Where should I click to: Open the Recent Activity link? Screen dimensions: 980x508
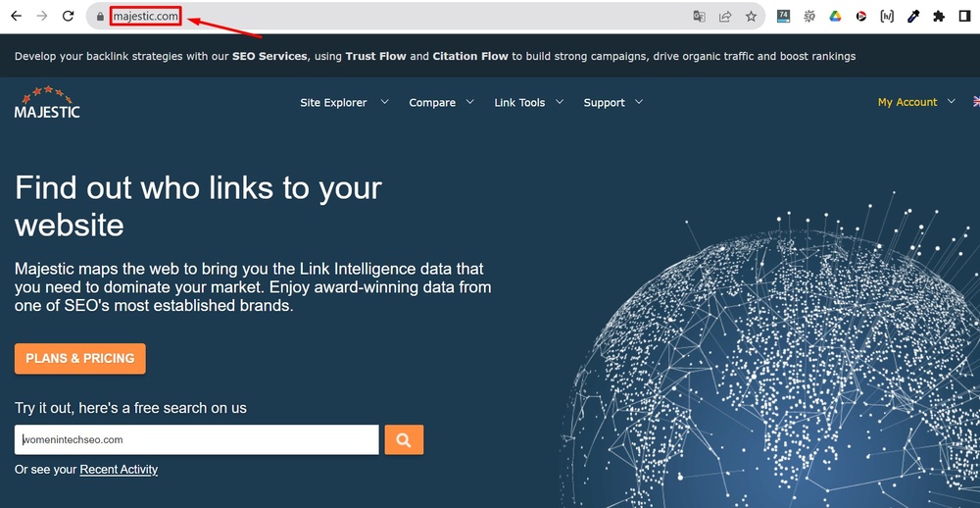coord(119,469)
